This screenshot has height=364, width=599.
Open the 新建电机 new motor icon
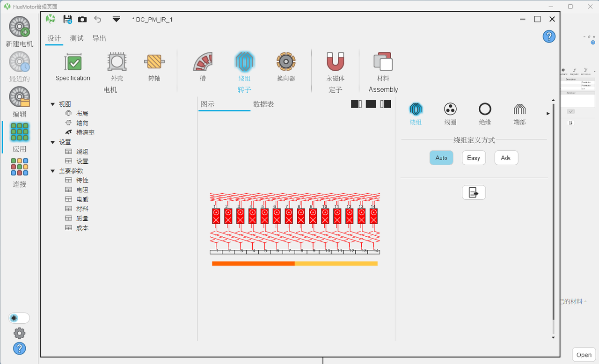pyautogui.click(x=20, y=27)
